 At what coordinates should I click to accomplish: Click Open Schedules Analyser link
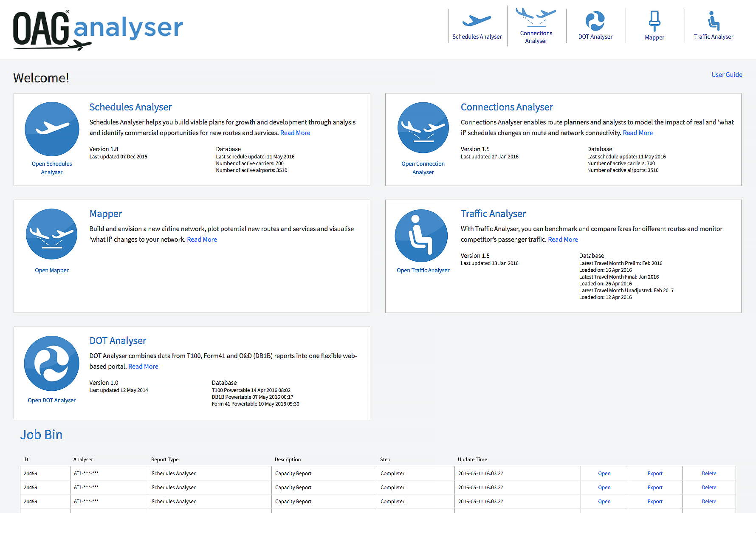click(52, 168)
